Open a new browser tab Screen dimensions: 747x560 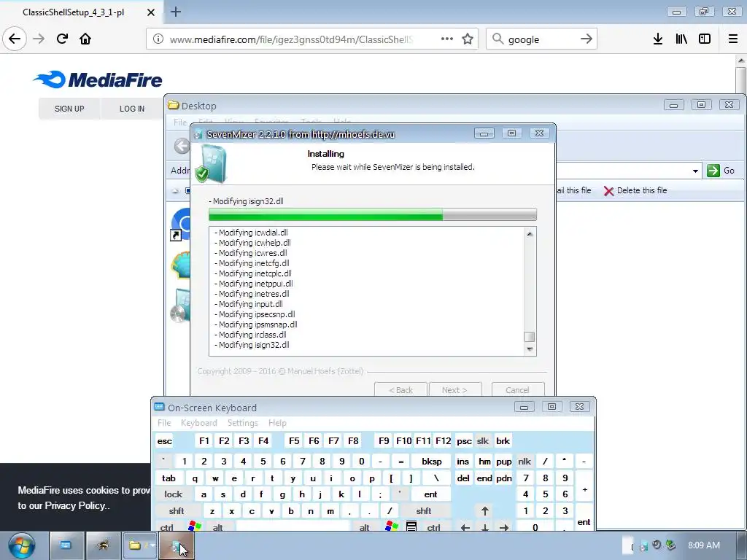tap(175, 12)
